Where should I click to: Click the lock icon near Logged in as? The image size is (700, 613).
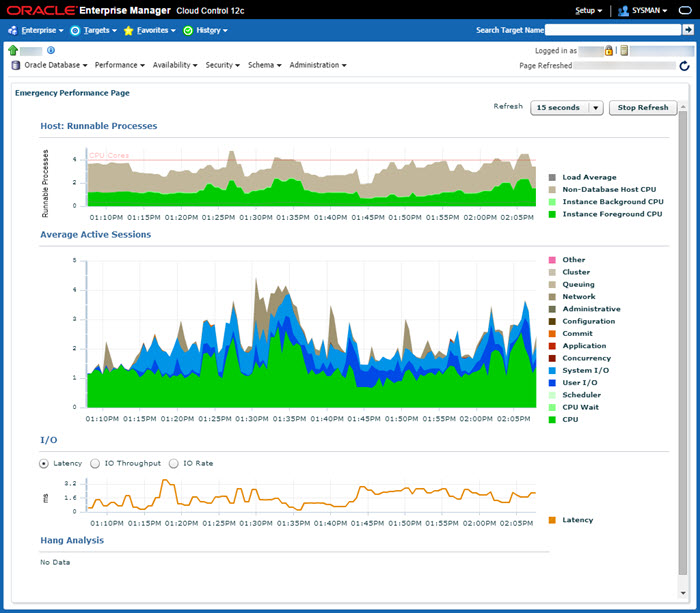click(x=608, y=50)
